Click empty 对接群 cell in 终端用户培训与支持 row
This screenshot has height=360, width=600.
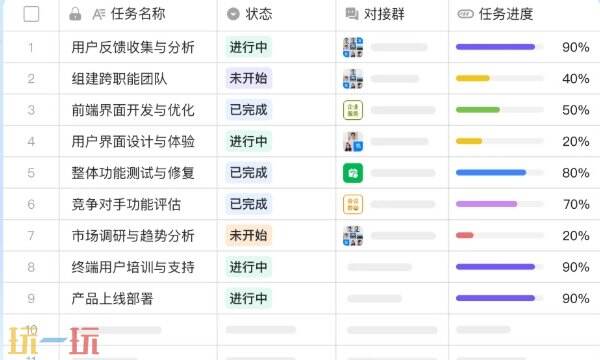pos(392,267)
